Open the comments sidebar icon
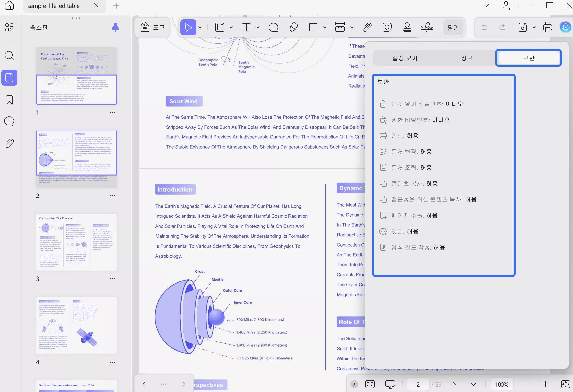The image size is (573, 392). (9, 121)
